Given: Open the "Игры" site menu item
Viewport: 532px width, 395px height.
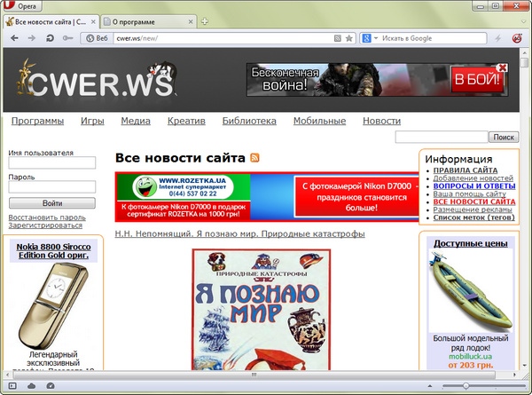Looking at the screenshot, I should pyautogui.click(x=92, y=121).
